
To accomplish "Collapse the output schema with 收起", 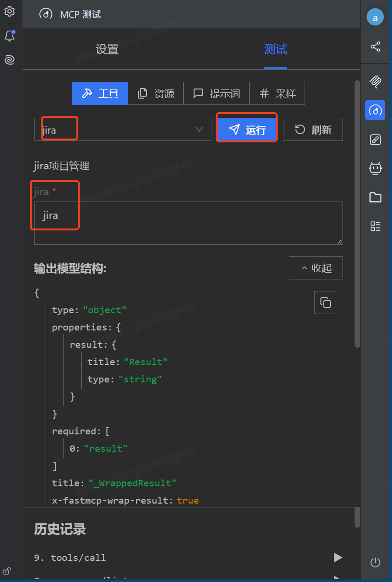I will (316, 268).
